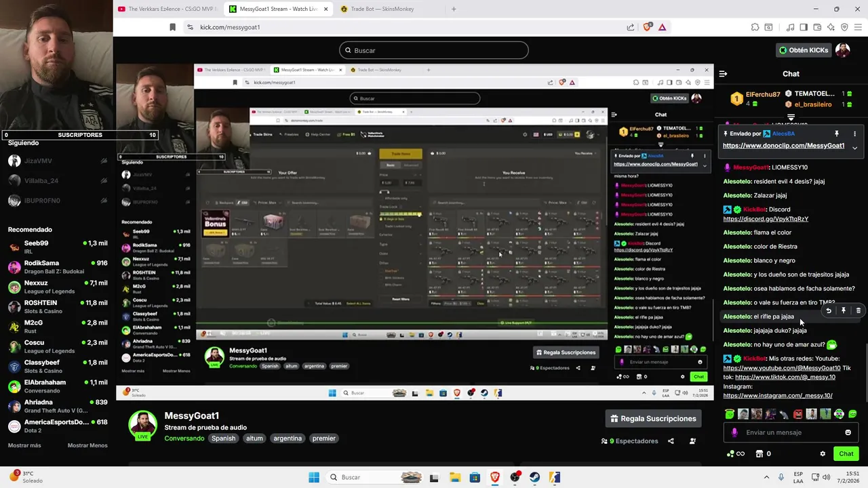Share the stream with share icon
Screen dimensions: 868x488
[671, 441]
